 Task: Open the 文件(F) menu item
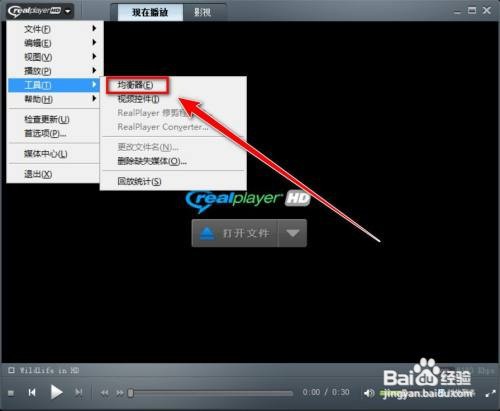54,29
